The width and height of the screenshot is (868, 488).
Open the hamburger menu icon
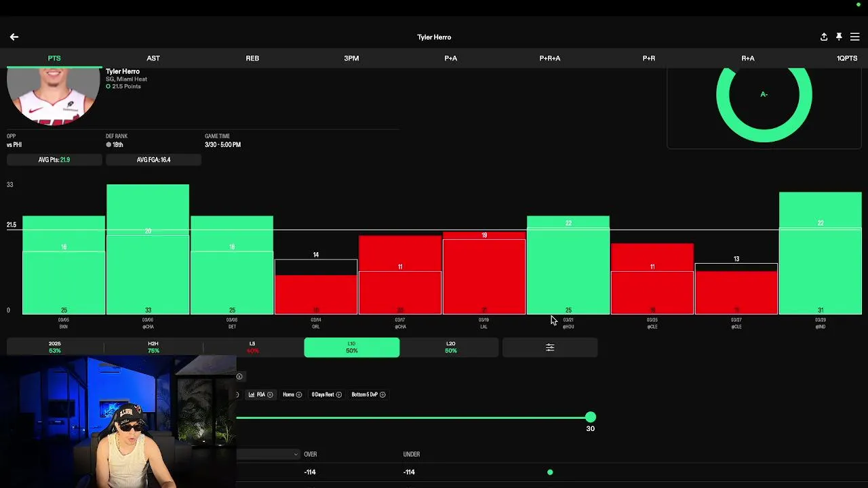(854, 37)
